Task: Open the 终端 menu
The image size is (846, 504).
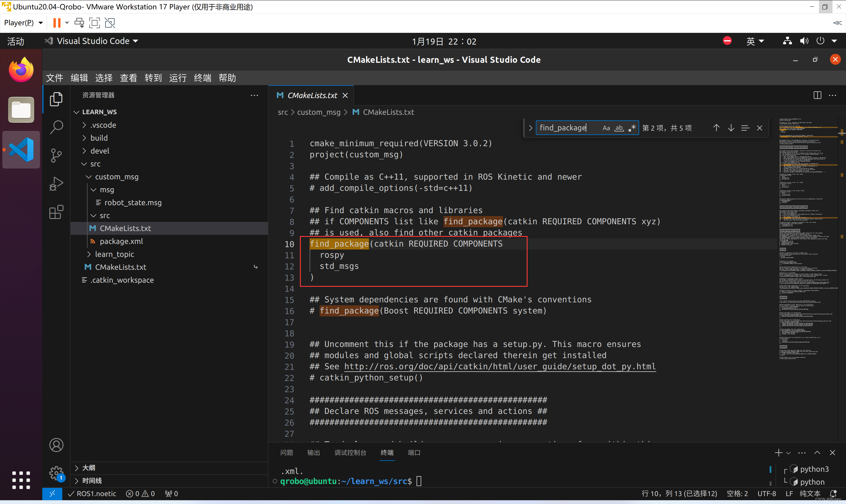Action: click(202, 78)
